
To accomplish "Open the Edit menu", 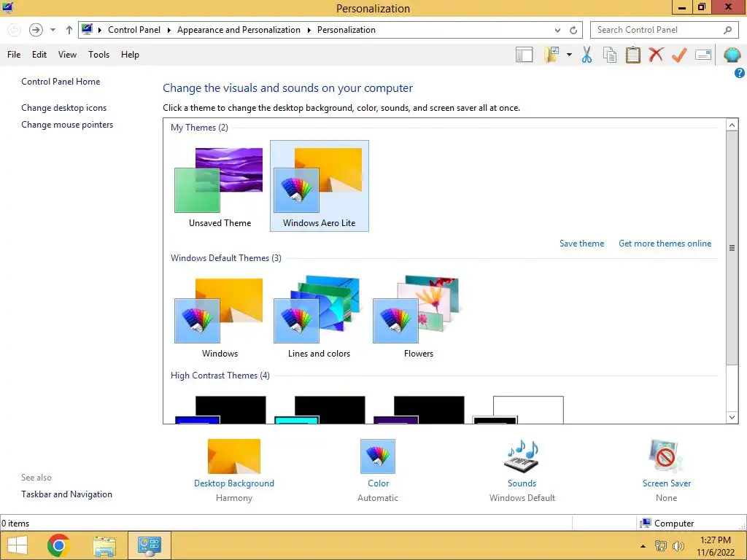I will (x=39, y=55).
